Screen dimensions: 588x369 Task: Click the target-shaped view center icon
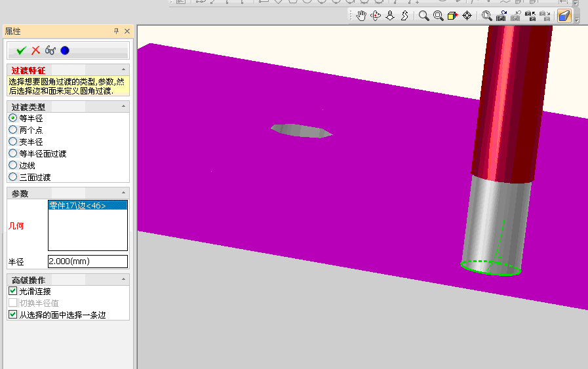coord(467,16)
